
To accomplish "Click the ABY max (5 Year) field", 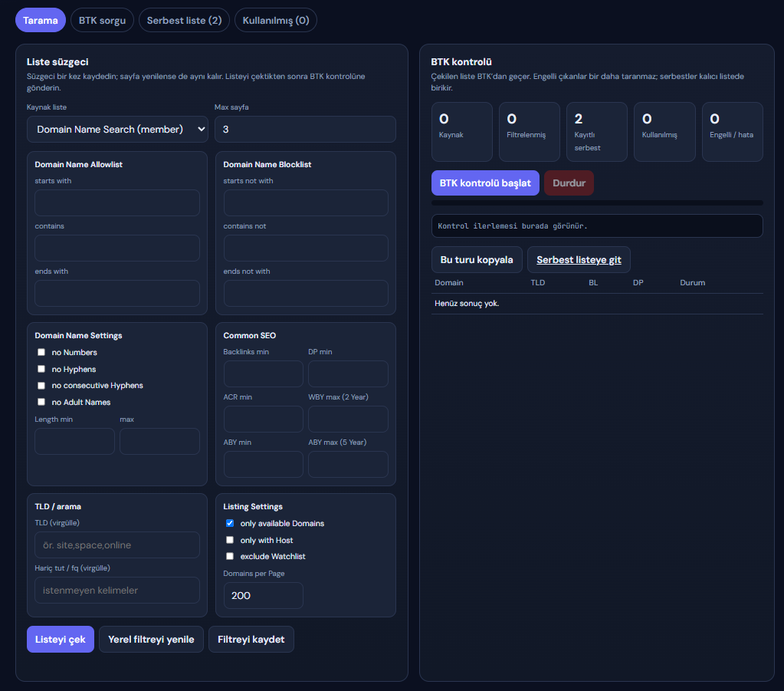I will click(x=348, y=464).
